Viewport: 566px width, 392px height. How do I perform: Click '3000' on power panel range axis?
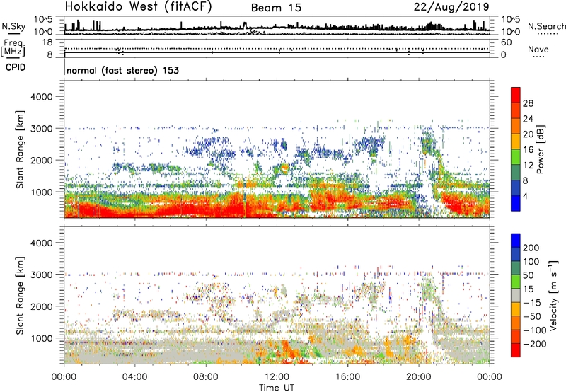(x=42, y=129)
